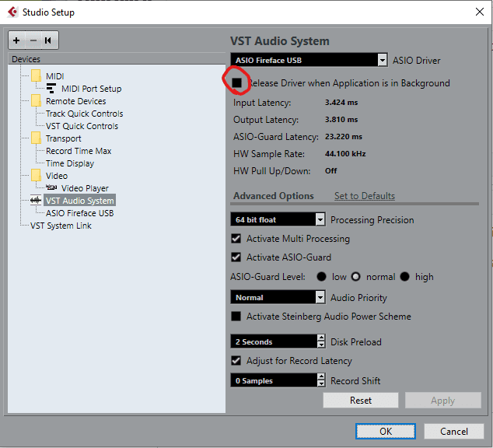Viewport: 493px width, 448px height.
Task: Click the 23.220 ms ASIO-Guard latency value
Action: point(344,137)
